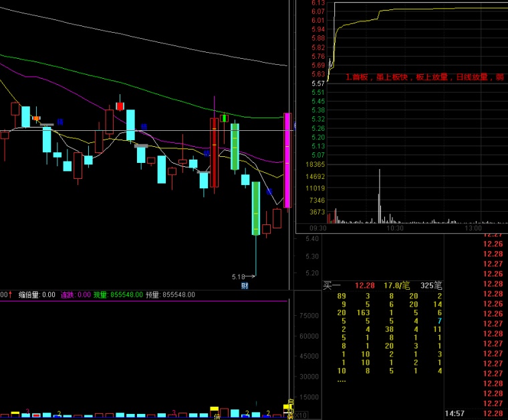Click the 买一 bid price row

point(364,285)
